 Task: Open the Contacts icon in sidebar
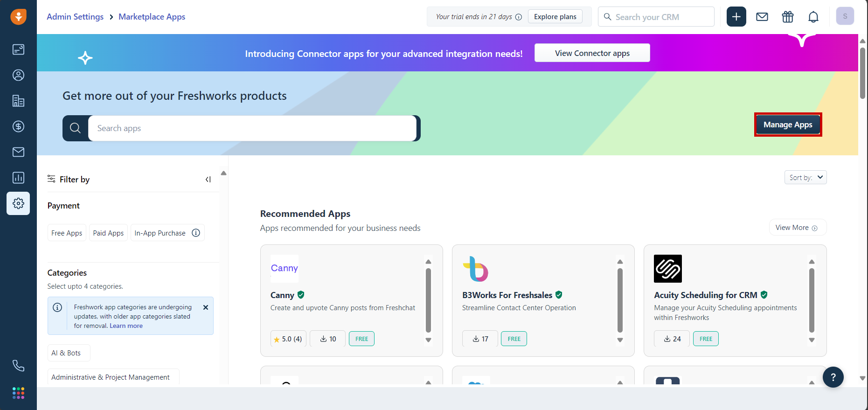pos(18,75)
